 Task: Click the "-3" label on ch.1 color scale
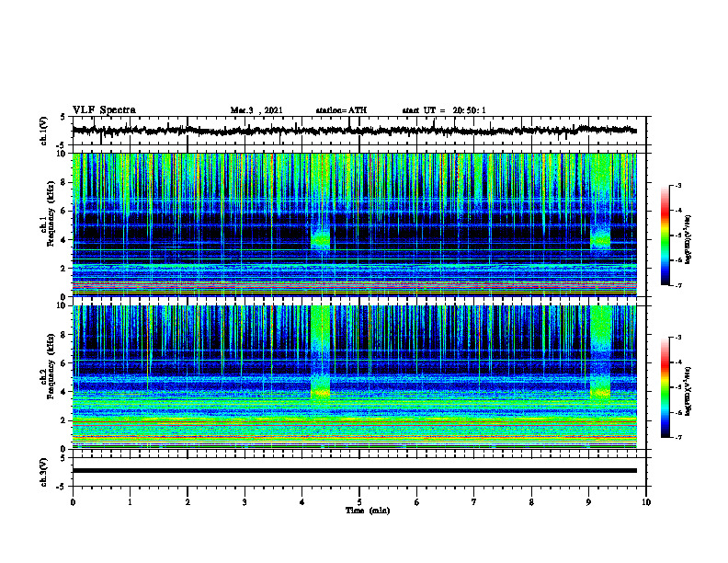[x=678, y=185]
